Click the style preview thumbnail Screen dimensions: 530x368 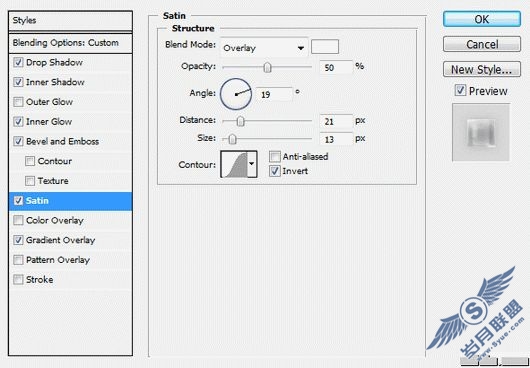pos(481,132)
